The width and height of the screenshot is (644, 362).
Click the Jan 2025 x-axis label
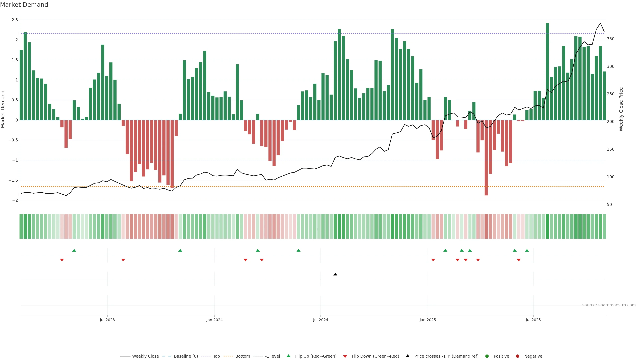click(x=427, y=320)
